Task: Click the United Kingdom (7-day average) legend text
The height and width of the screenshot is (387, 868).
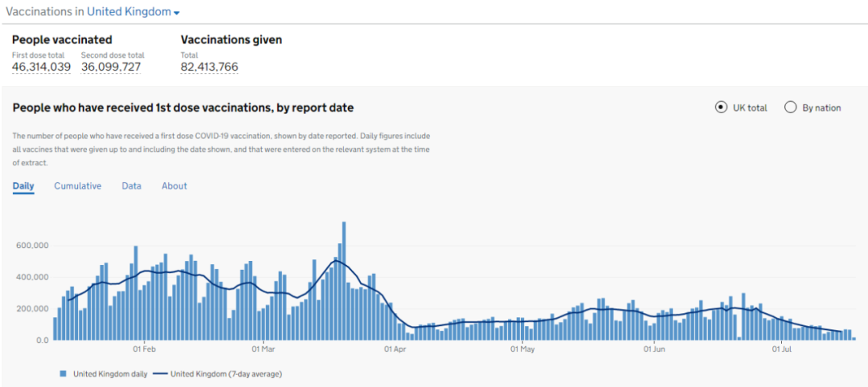Action: click(226, 373)
